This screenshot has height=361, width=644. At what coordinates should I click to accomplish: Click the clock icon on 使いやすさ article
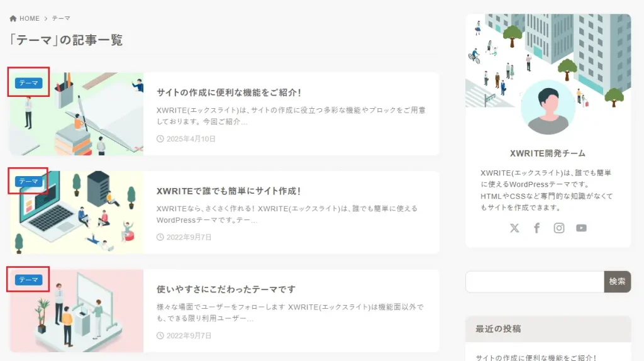coord(160,336)
